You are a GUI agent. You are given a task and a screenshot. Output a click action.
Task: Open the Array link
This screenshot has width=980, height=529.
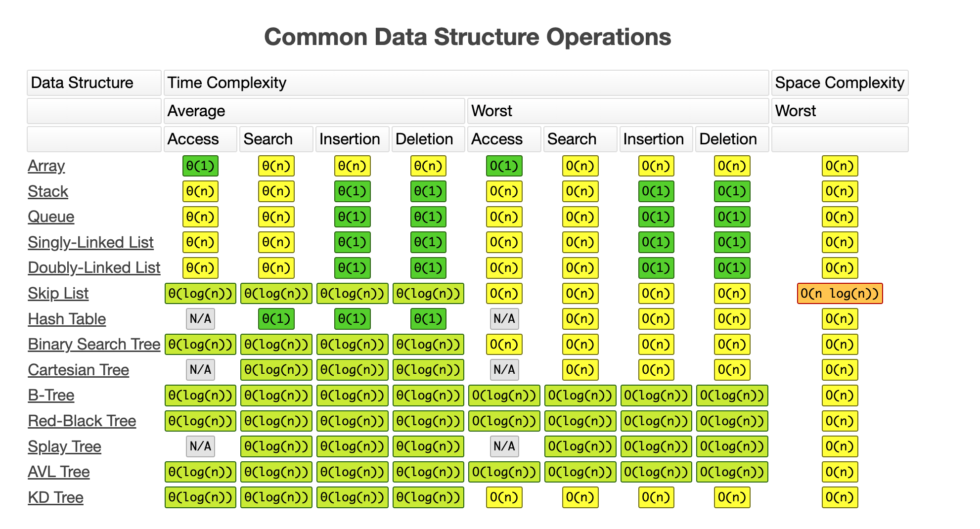tap(46, 166)
